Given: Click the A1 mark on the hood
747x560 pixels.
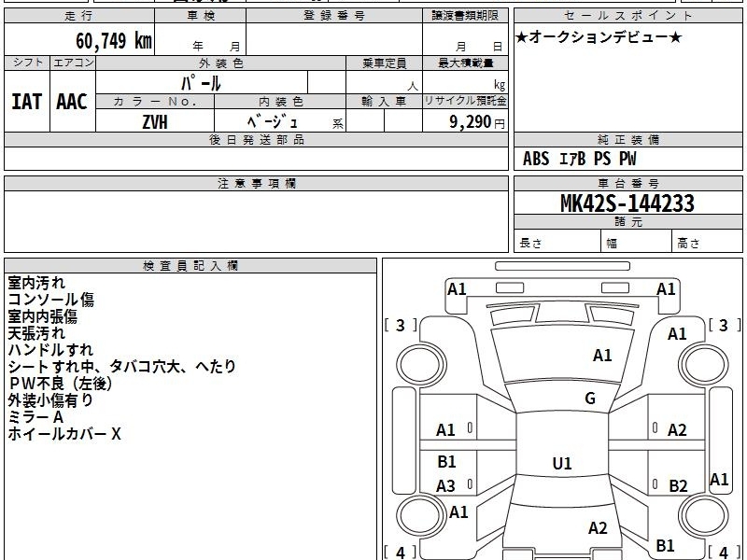Looking at the screenshot, I should 602,356.
